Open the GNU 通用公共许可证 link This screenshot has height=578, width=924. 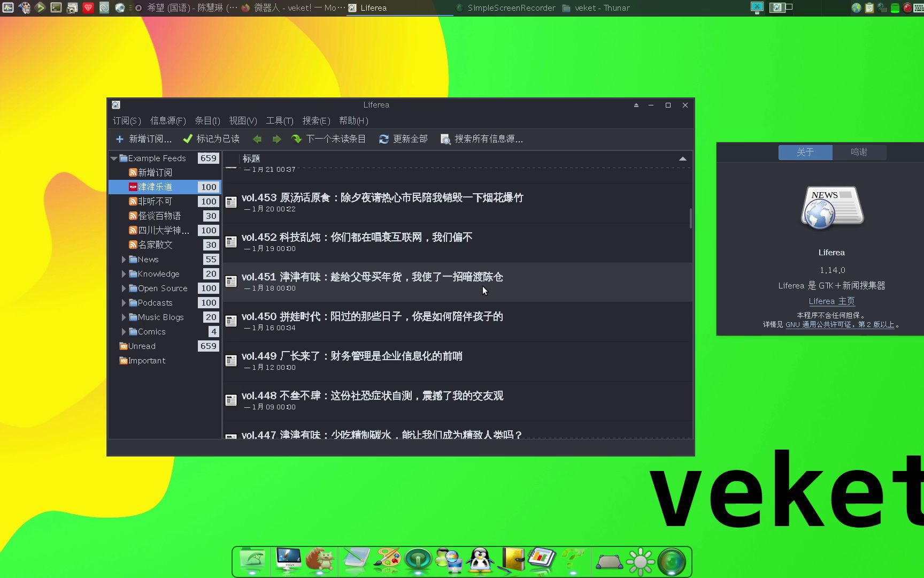coord(840,324)
